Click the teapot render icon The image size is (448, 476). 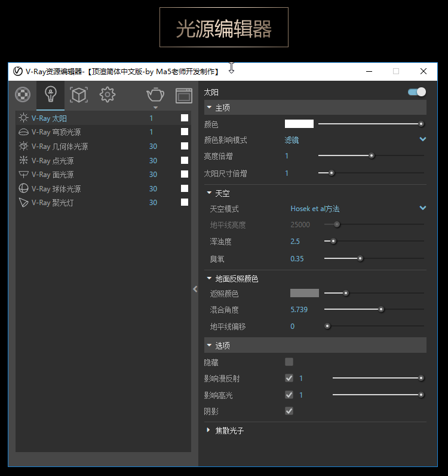tap(155, 94)
